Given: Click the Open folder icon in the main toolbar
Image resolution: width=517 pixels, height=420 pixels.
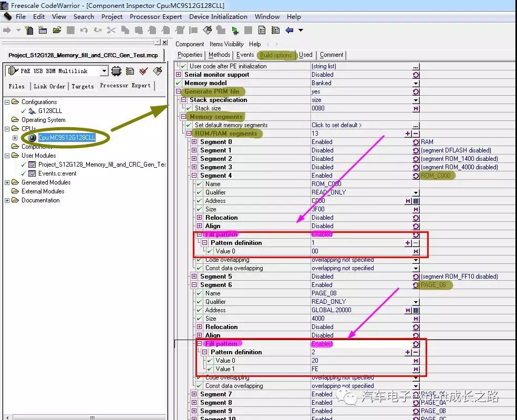Looking at the screenshot, I should point(57,30).
